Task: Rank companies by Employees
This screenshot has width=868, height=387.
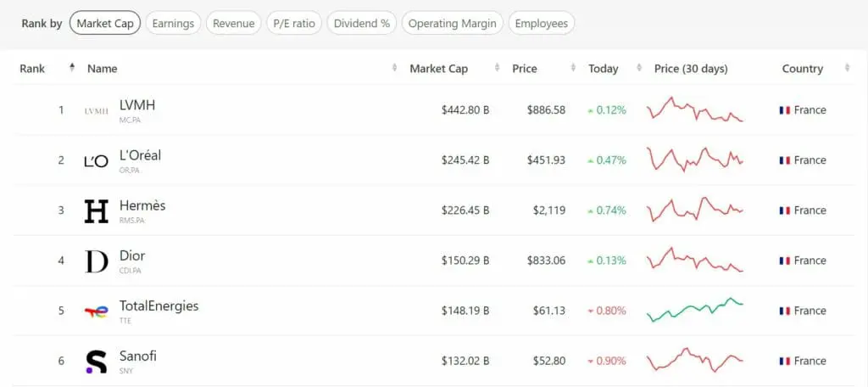Action: pos(542,23)
